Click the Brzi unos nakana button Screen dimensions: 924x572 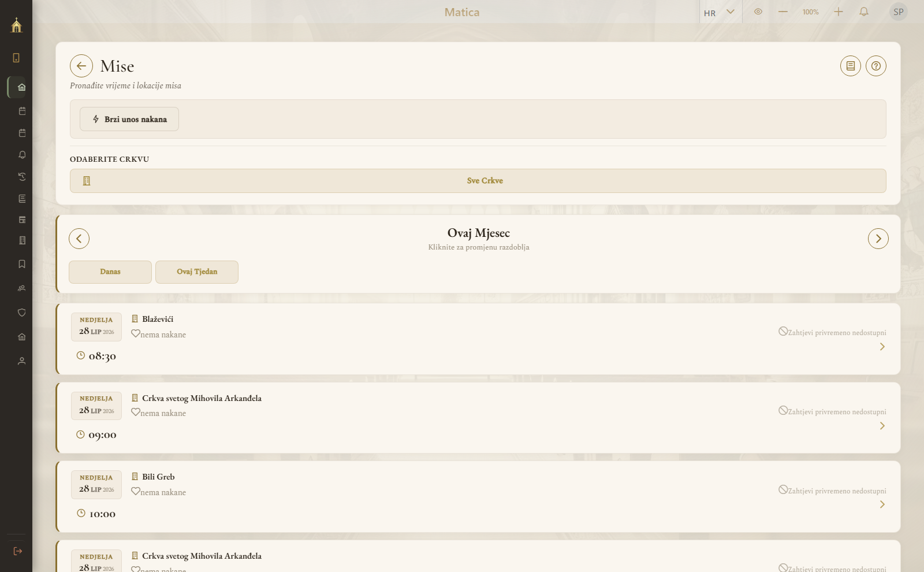pos(129,119)
